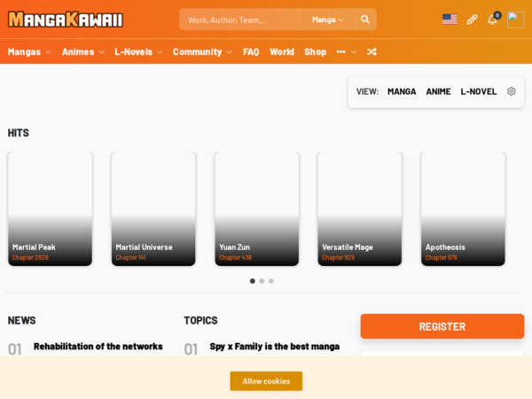Go to the second carousel page dot
This screenshot has height=399, width=532.
(x=262, y=281)
